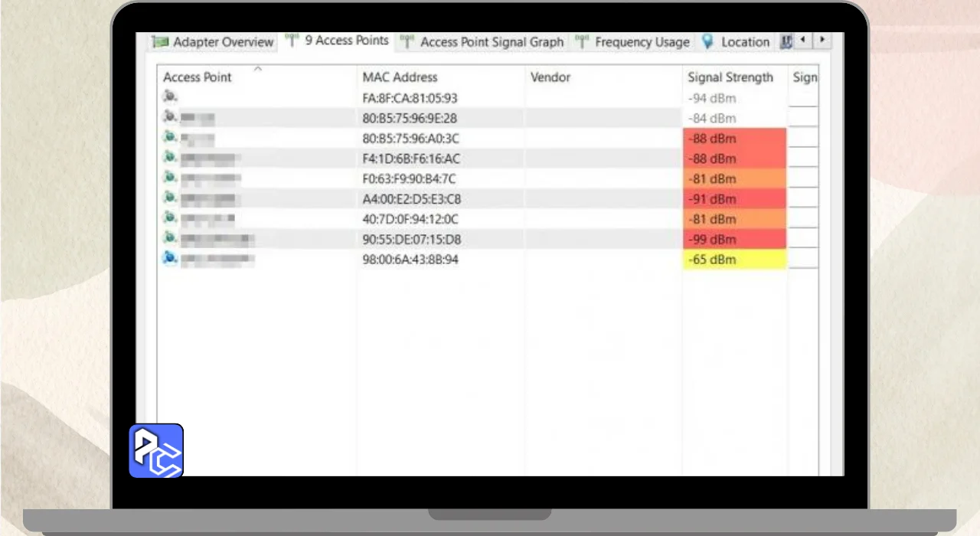This screenshot has height=536, width=980.
Task: Click the -65 dBm yellow signal cell
Action: 734,260
